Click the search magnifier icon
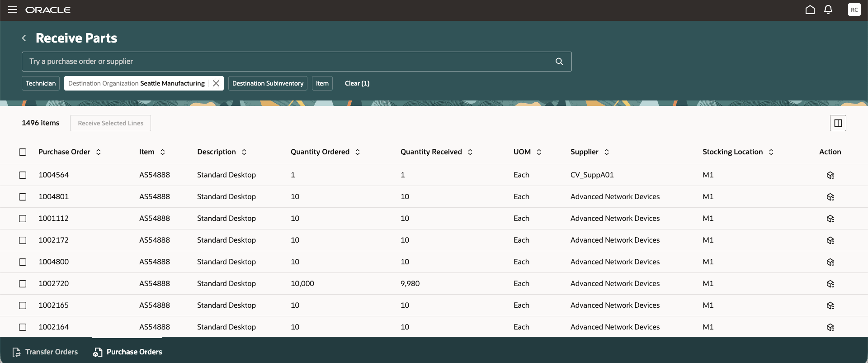The image size is (868, 363). pyautogui.click(x=559, y=62)
